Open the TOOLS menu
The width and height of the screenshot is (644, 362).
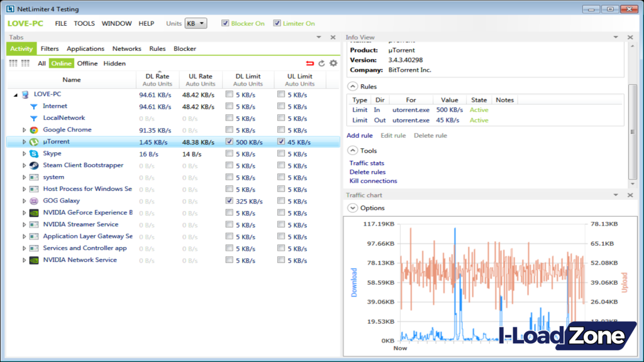coord(84,23)
